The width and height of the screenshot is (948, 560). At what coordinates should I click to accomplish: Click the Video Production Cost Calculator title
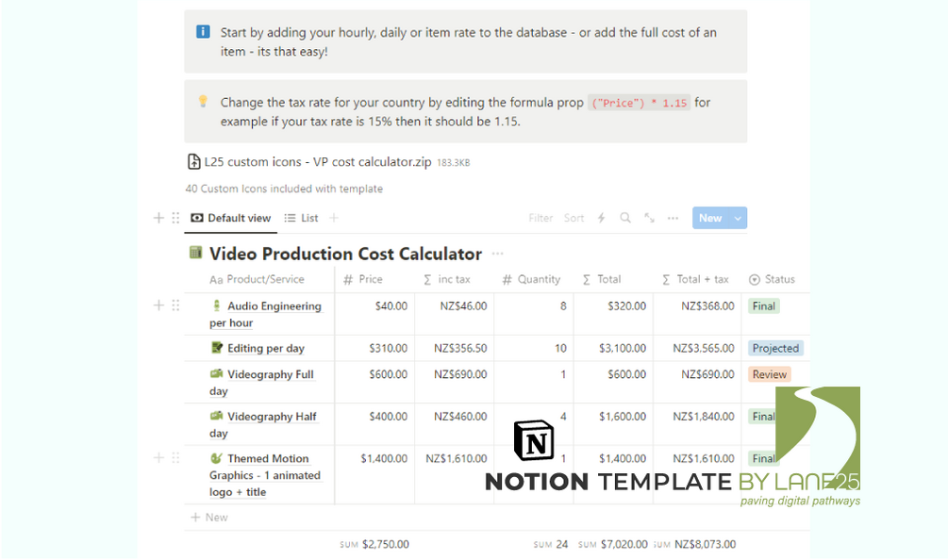pyautogui.click(x=346, y=254)
